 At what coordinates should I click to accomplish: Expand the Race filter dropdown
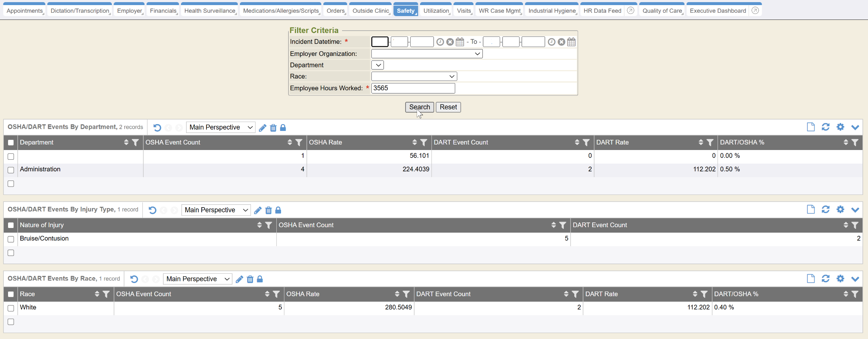point(414,77)
